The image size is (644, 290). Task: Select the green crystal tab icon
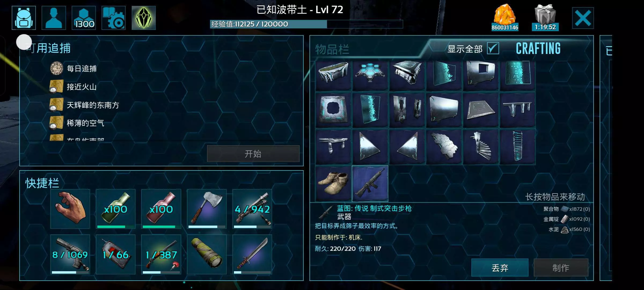[x=144, y=18]
